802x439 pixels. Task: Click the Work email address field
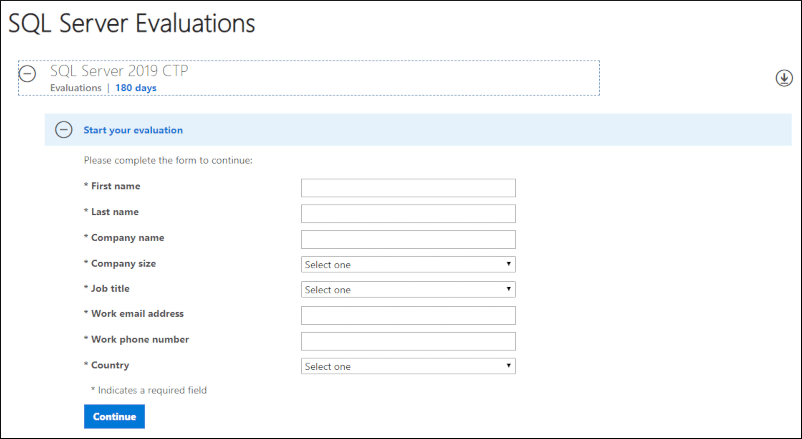(x=408, y=316)
